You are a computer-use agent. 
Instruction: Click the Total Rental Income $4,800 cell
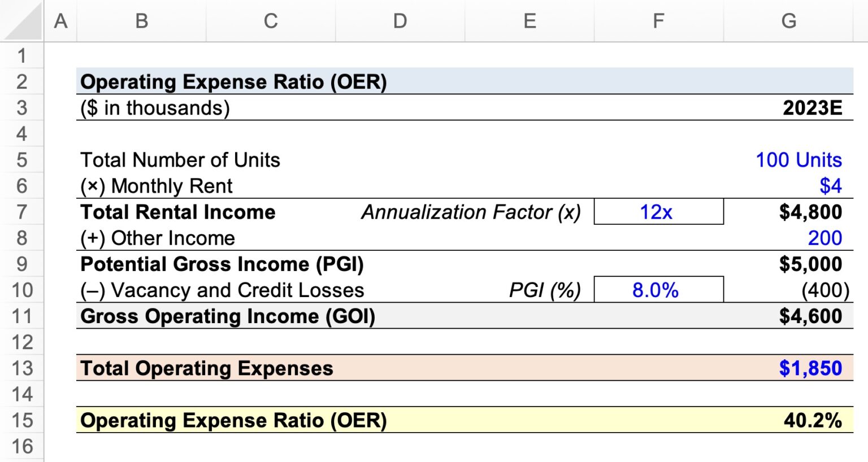[x=812, y=212]
